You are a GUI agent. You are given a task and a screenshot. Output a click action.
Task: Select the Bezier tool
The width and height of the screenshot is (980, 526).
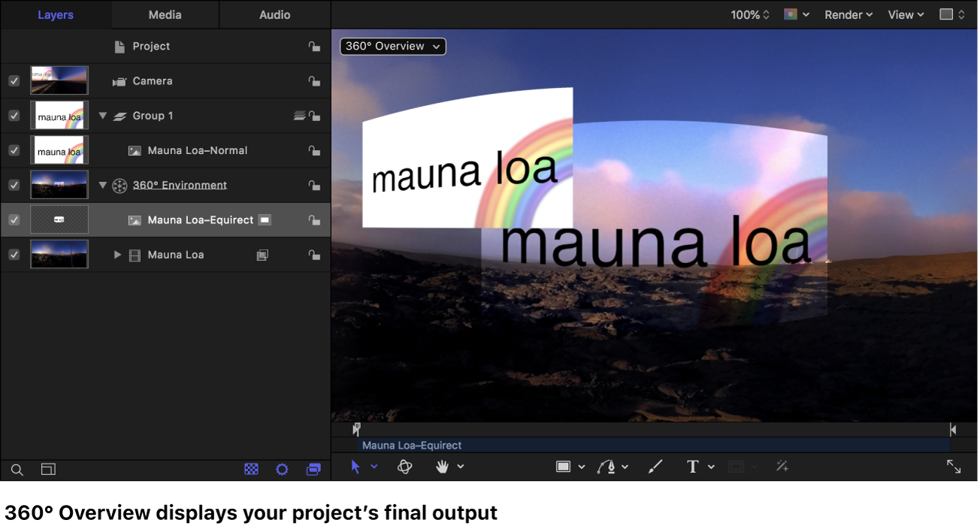[x=607, y=467]
